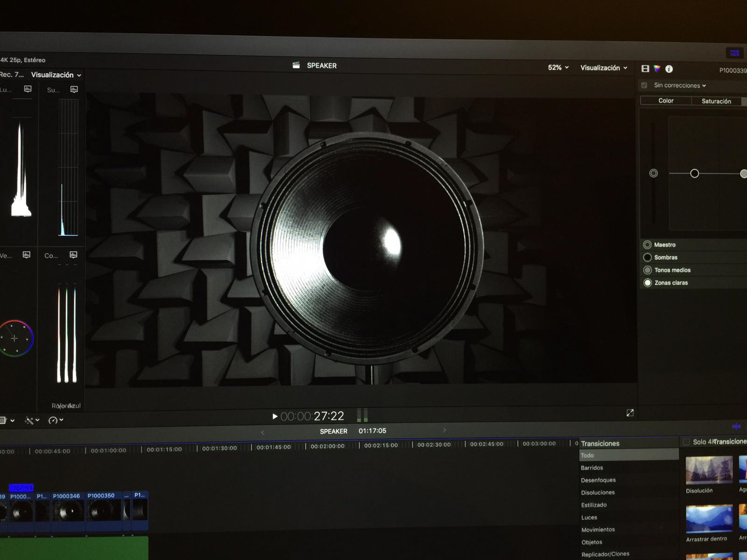Click the Luma scope settings icon
Image resolution: width=747 pixels, height=560 pixels.
point(28,89)
